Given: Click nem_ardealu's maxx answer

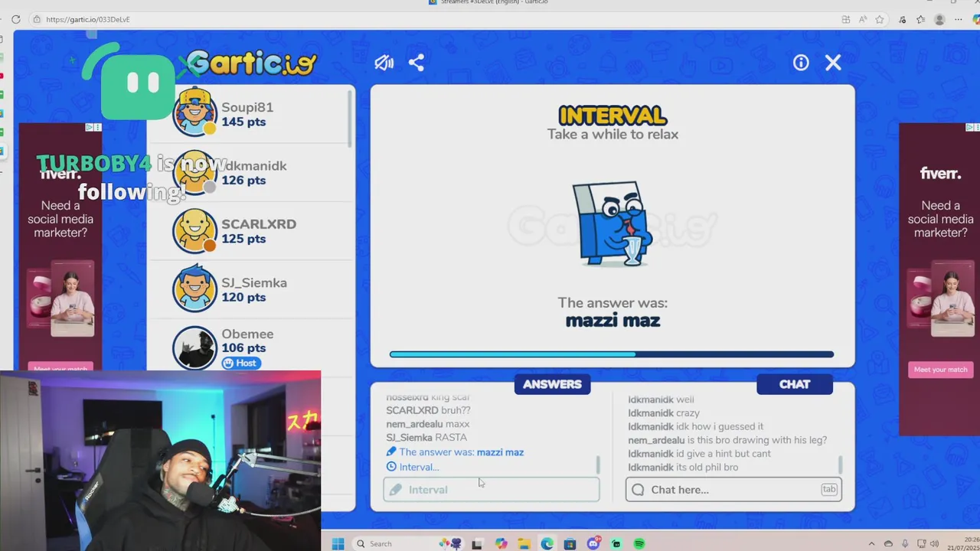Looking at the screenshot, I should [428, 424].
